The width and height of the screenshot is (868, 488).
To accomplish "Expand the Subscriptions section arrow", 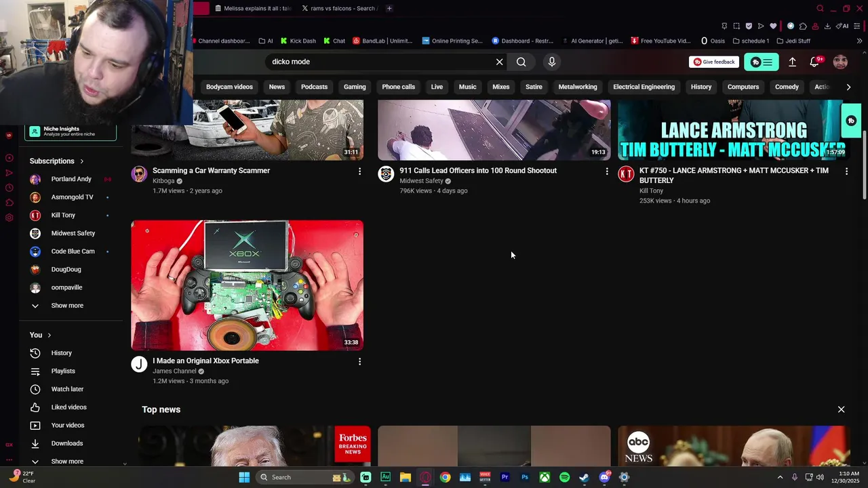I will (81, 161).
